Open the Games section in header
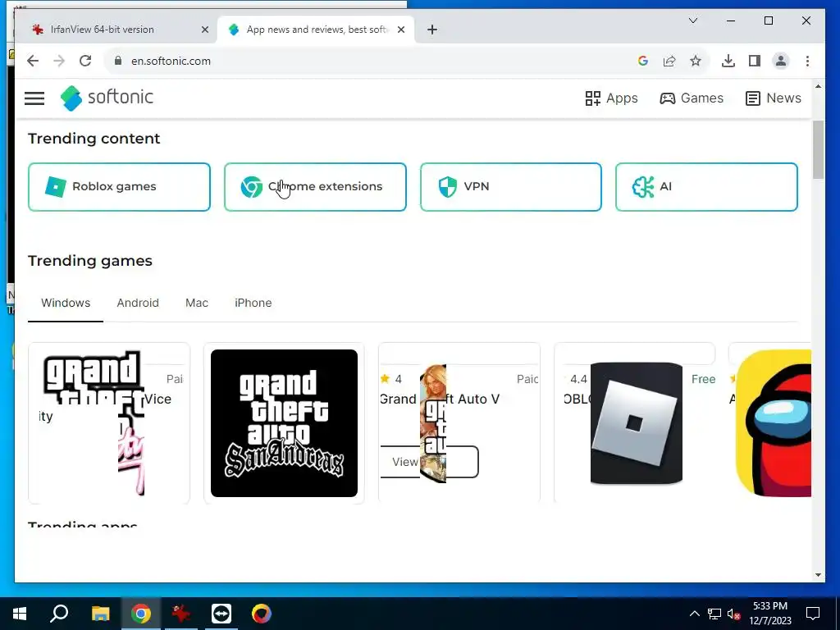 tap(691, 98)
